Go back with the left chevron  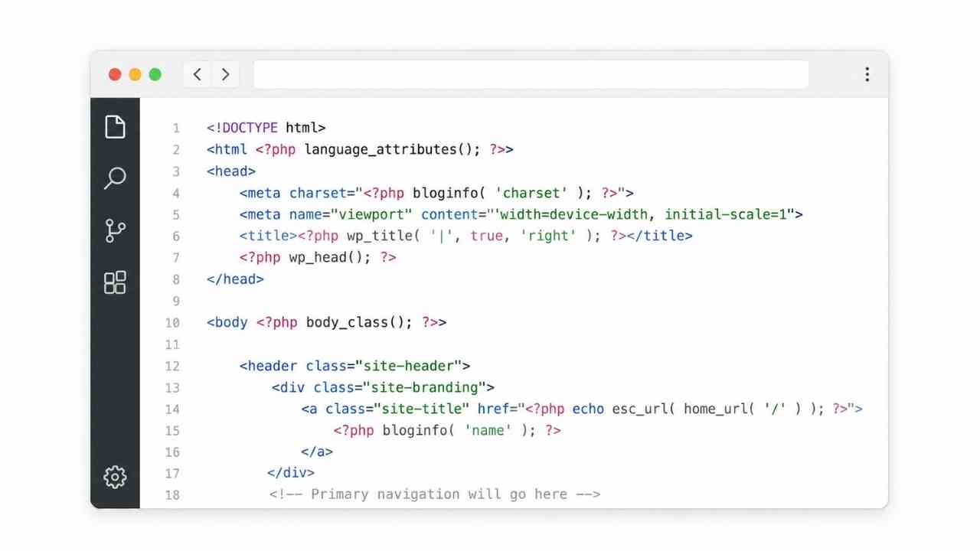tap(198, 74)
